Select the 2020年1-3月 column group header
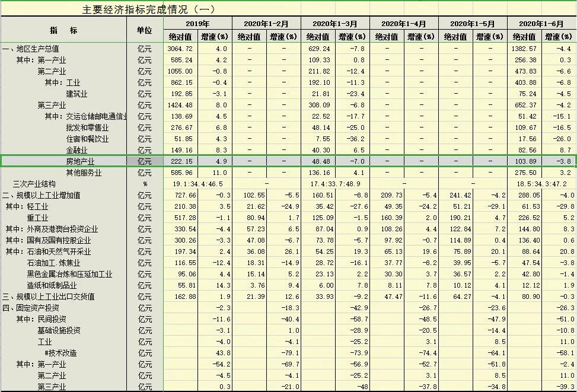This screenshot has width=577, height=392. pos(335,24)
